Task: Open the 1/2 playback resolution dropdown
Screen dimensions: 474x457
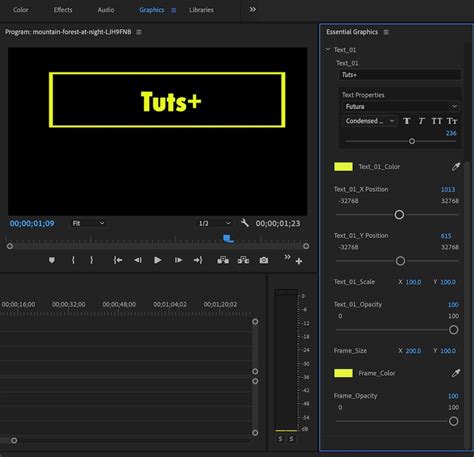Action: click(x=214, y=223)
